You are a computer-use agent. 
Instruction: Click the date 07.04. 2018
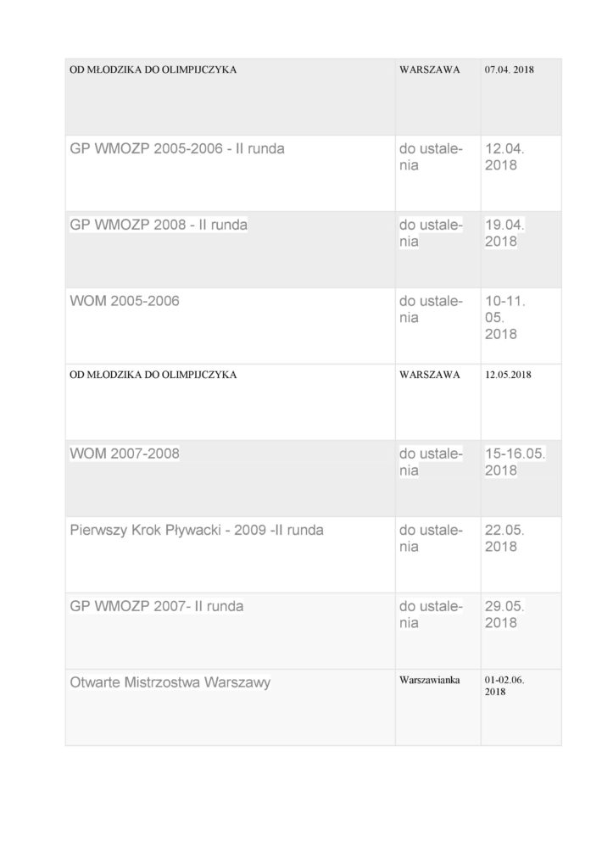(x=510, y=69)
